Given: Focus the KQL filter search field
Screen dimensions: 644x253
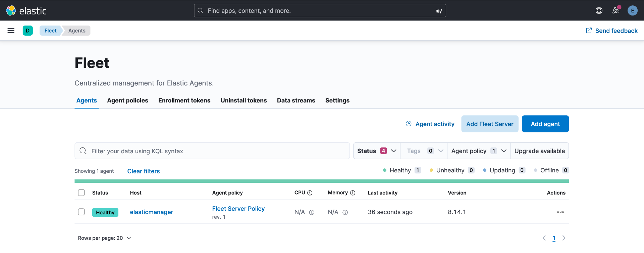Looking at the screenshot, I should point(212,151).
